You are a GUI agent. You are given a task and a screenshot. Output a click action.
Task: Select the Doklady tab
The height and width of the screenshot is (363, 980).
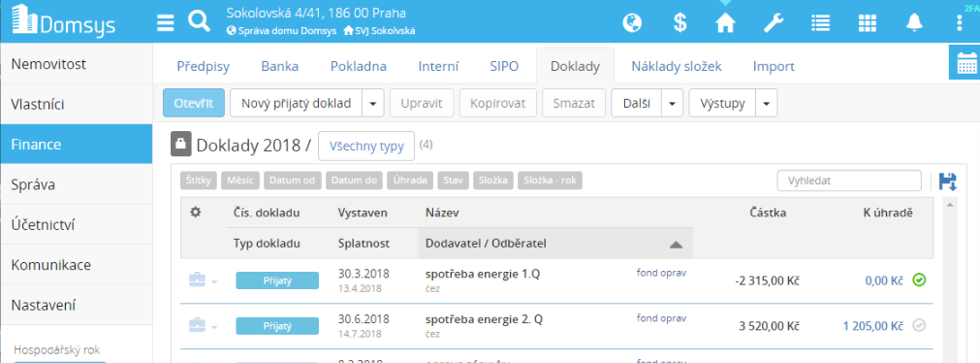(x=575, y=66)
